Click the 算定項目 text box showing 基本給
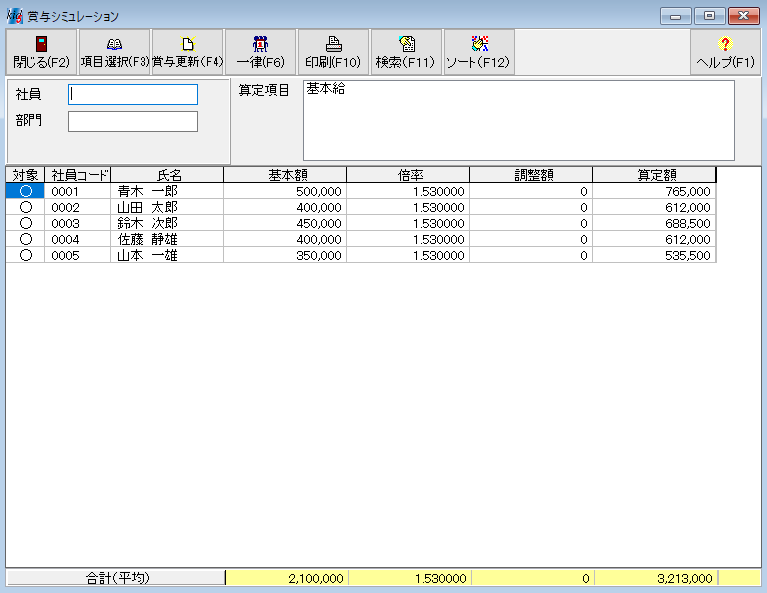The width and height of the screenshot is (767, 593). pos(518,120)
